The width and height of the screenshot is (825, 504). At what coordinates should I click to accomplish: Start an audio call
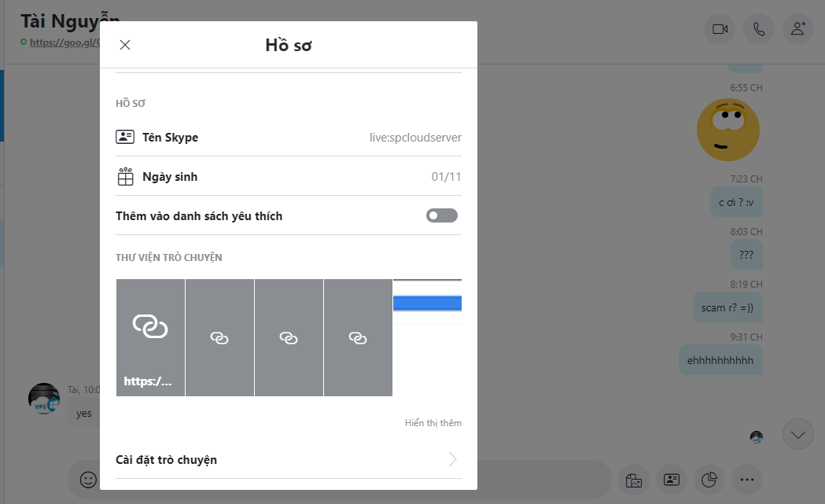[758, 29]
